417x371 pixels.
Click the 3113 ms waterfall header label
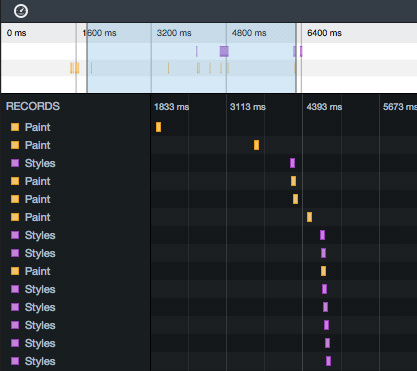[248, 107]
